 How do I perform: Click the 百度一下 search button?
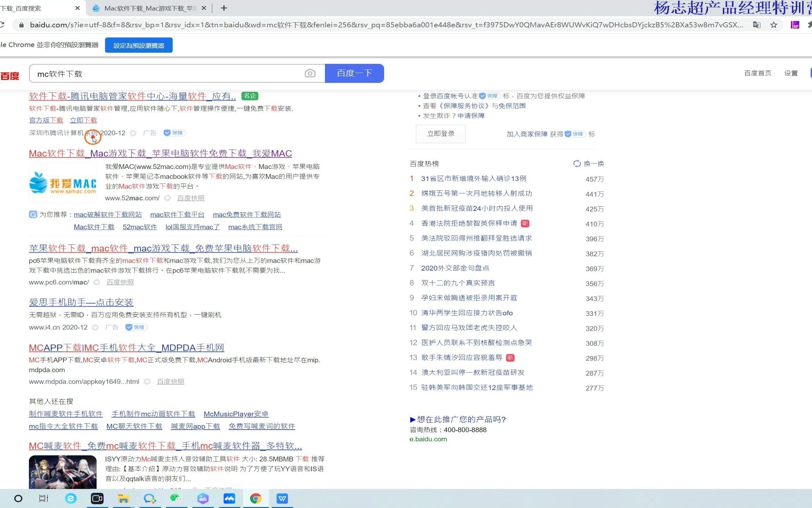(354, 73)
